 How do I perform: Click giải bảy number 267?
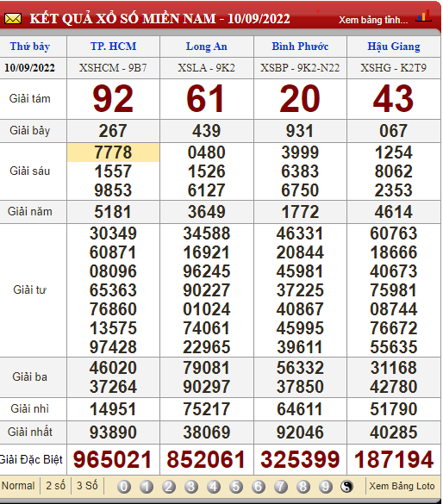click(x=113, y=131)
